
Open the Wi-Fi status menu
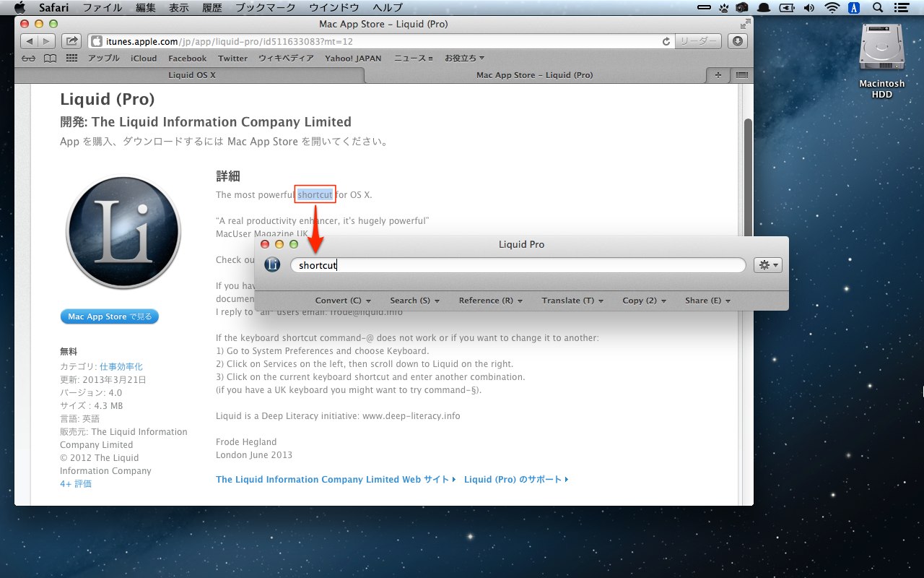(x=832, y=8)
